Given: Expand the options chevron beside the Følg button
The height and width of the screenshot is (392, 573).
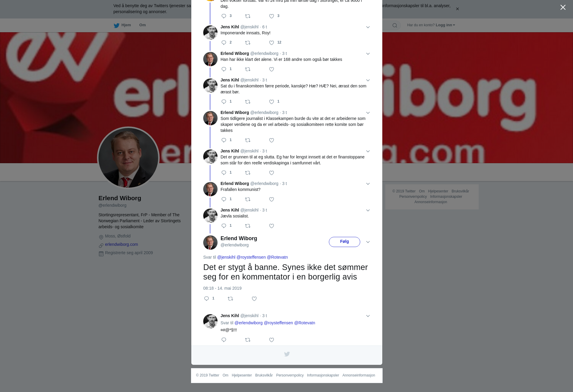Looking at the screenshot, I should coord(368,242).
